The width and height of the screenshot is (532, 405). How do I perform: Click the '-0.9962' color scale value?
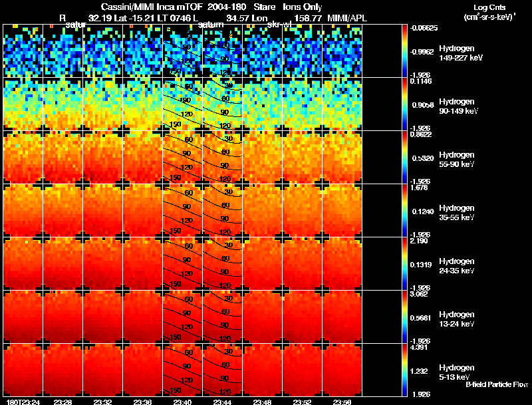tap(422, 52)
